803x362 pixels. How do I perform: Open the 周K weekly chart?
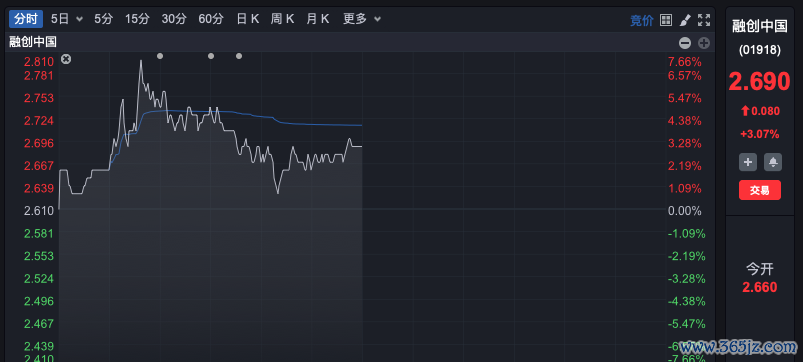pos(283,19)
